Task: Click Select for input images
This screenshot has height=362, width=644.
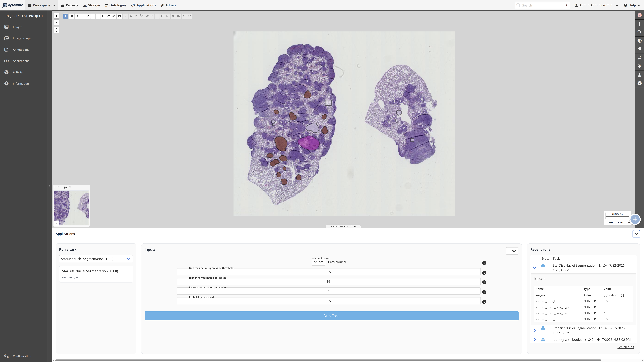Action: (x=319, y=262)
